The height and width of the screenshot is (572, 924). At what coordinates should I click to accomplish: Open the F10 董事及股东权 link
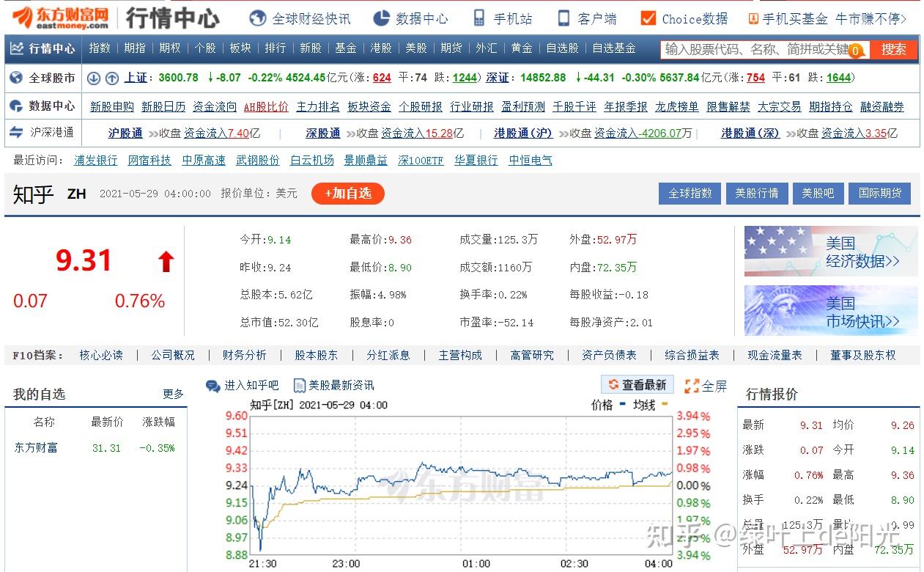863,356
